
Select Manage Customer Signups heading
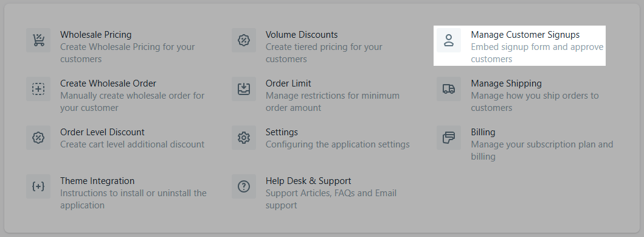coord(525,35)
